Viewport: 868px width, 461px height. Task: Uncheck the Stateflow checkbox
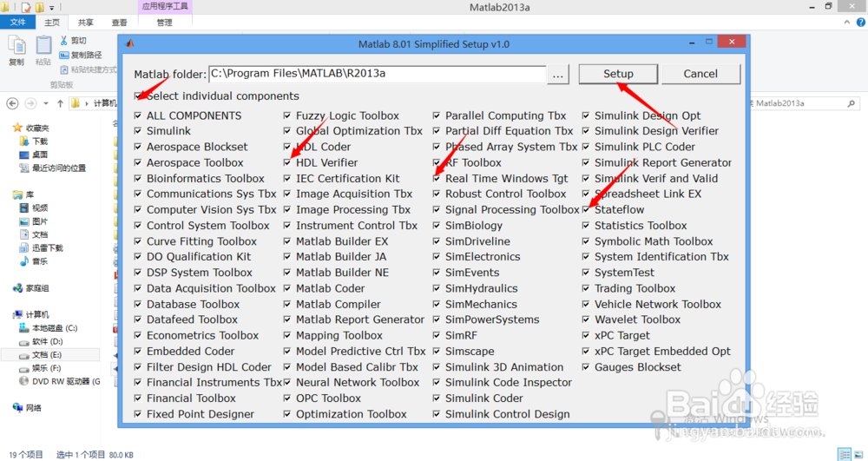[586, 210]
